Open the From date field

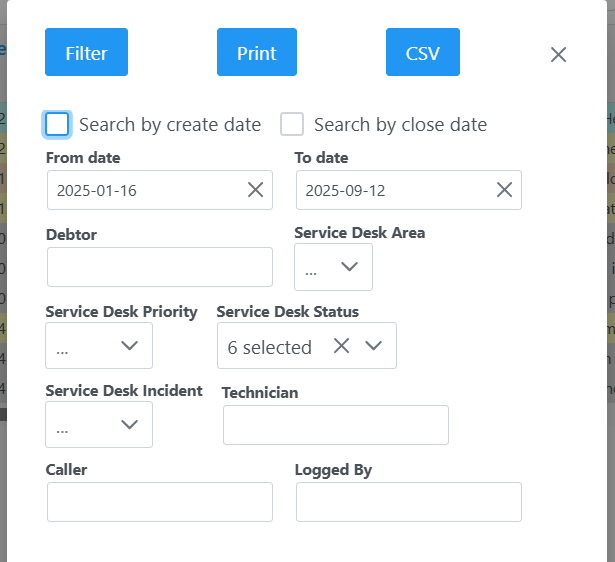145,190
